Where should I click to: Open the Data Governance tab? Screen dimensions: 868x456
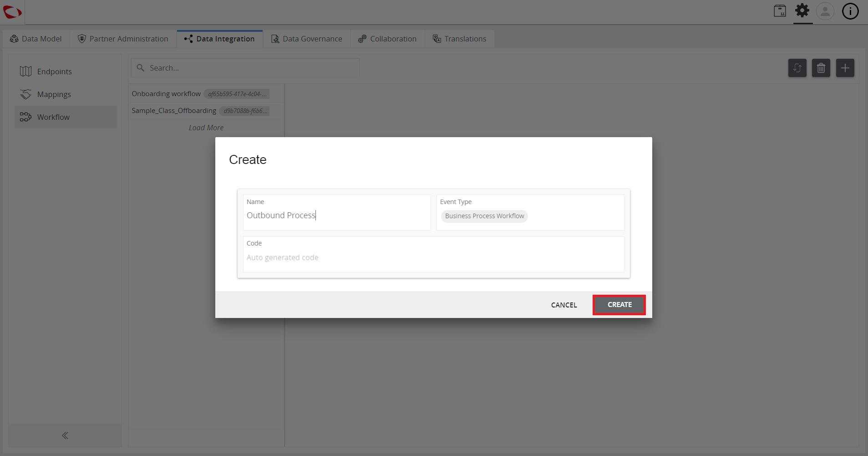click(x=307, y=39)
